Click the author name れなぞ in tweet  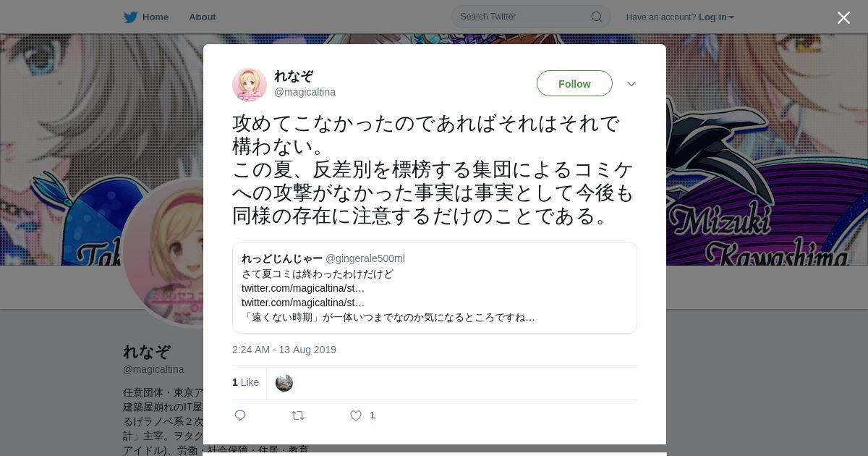point(294,76)
